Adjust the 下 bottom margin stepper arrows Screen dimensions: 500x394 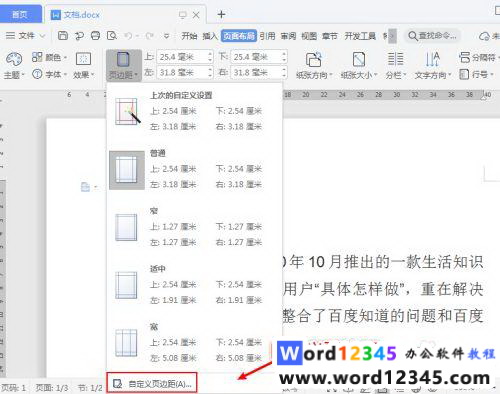tap(284, 57)
